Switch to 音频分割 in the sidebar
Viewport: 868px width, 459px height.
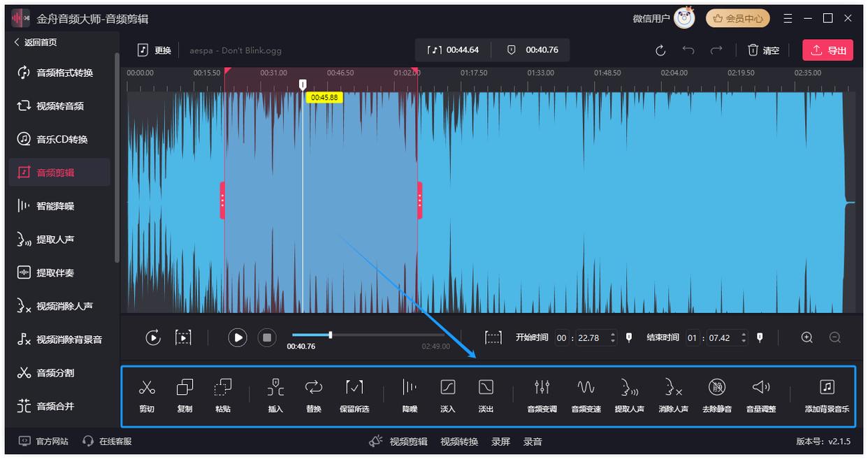[55, 373]
